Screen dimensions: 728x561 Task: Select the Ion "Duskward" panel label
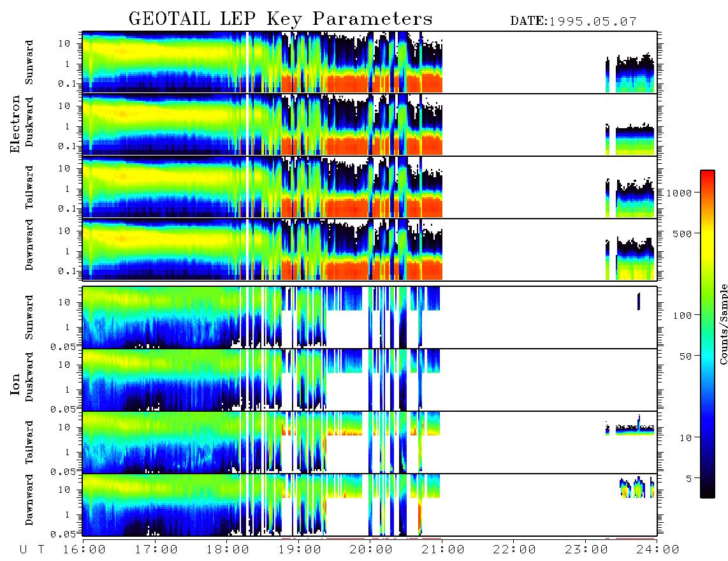pos(29,377)
